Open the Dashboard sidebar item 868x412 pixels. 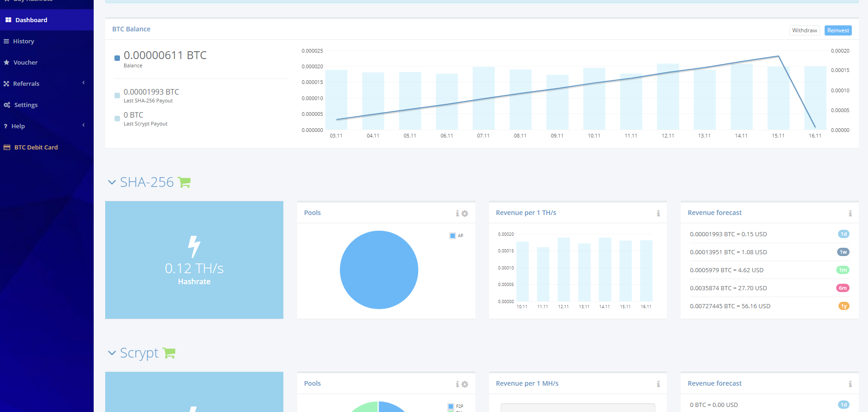click(47, 20)
